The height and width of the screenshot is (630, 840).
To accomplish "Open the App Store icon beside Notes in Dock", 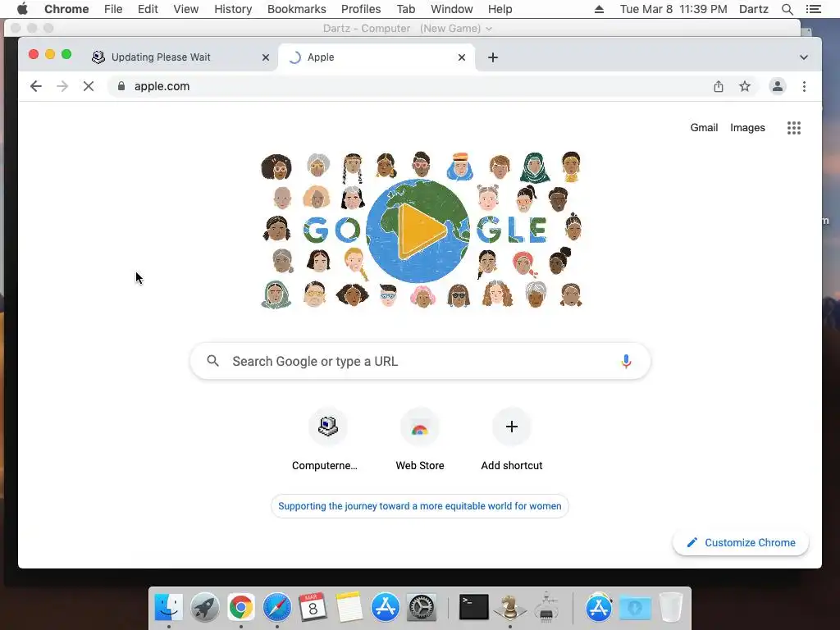I will (386, 608).
